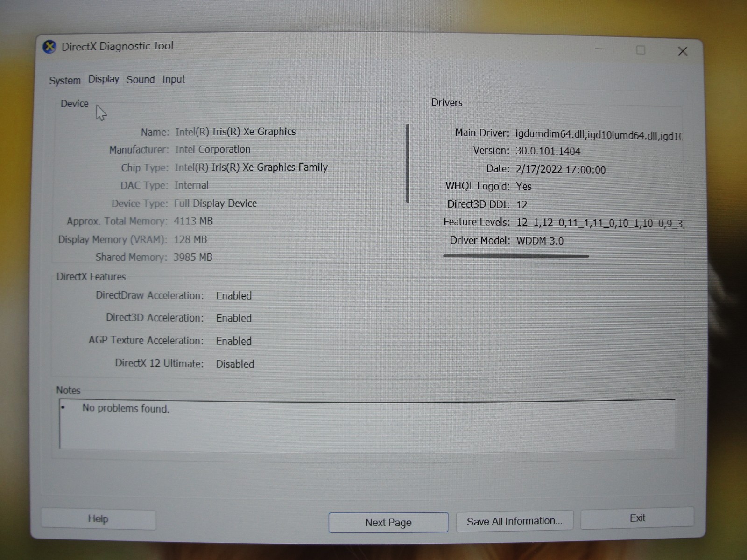This screenshot has width=747, height=560.
Task: Click Feature Levels '12_1,12_0,11_1' value
Action: tap(600, 223)
